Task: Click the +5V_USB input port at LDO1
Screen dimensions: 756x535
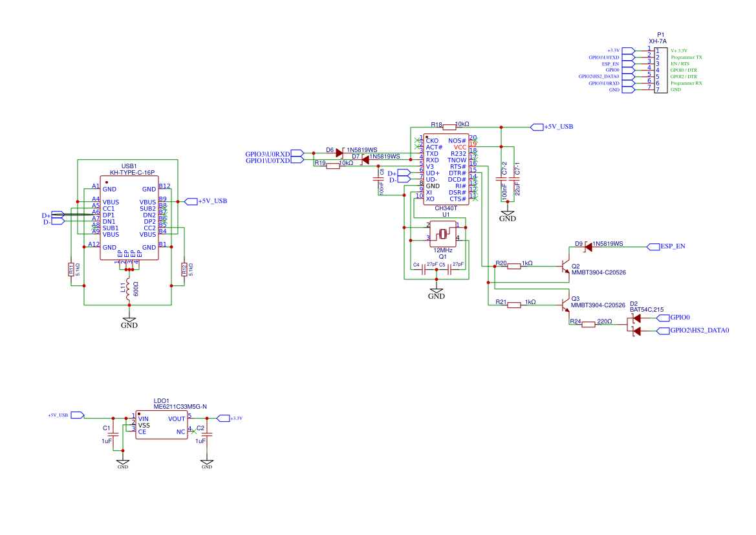Action: pos(66,415)
